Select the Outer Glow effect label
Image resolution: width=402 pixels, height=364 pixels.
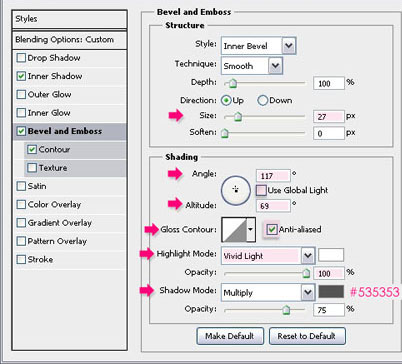50,94
